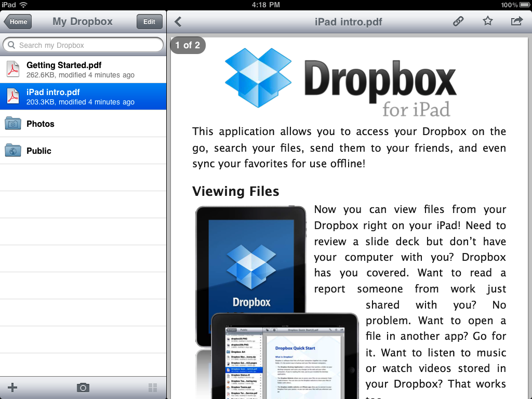Focus the Search my Dropbox field

tap(83, 45)
